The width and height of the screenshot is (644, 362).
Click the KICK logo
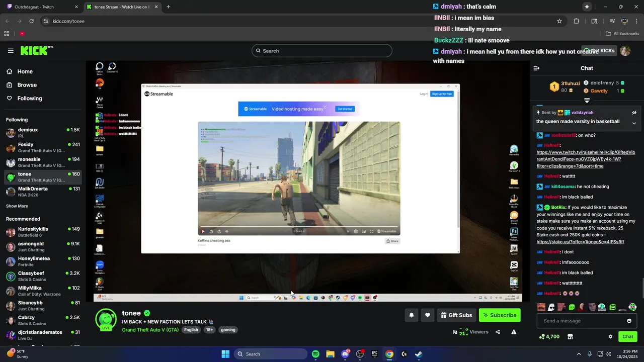tap(36, 50)
